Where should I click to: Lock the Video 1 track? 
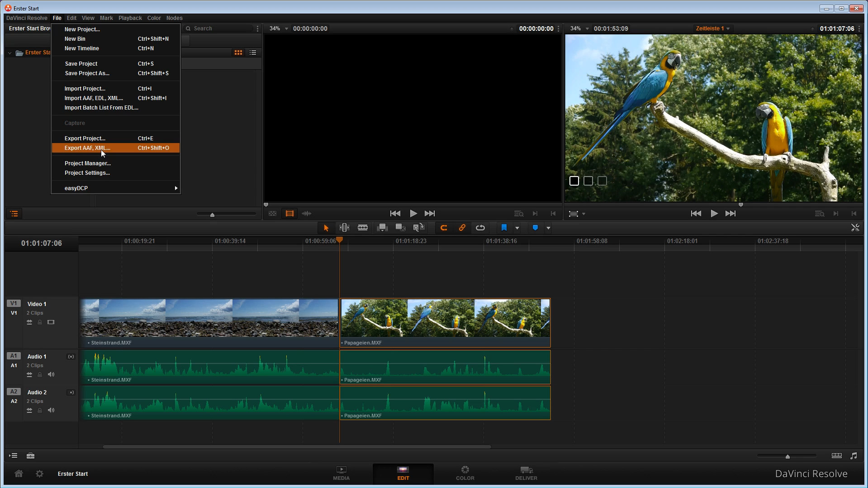(x=40, y=322)
